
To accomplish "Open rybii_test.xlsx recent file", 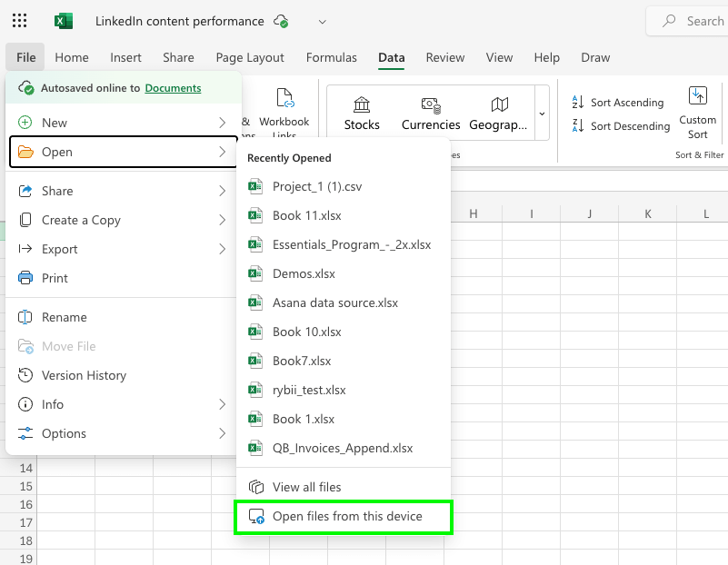I will coord(344,390).
